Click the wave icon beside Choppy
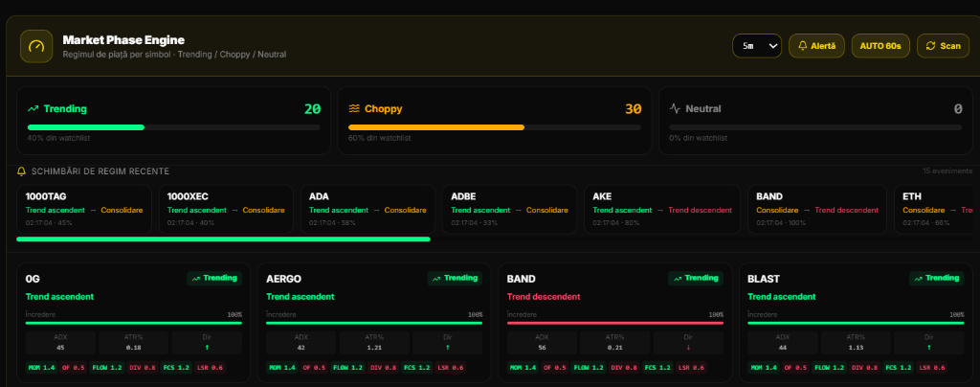The image size is (980, 387). [x=354, y=109]
